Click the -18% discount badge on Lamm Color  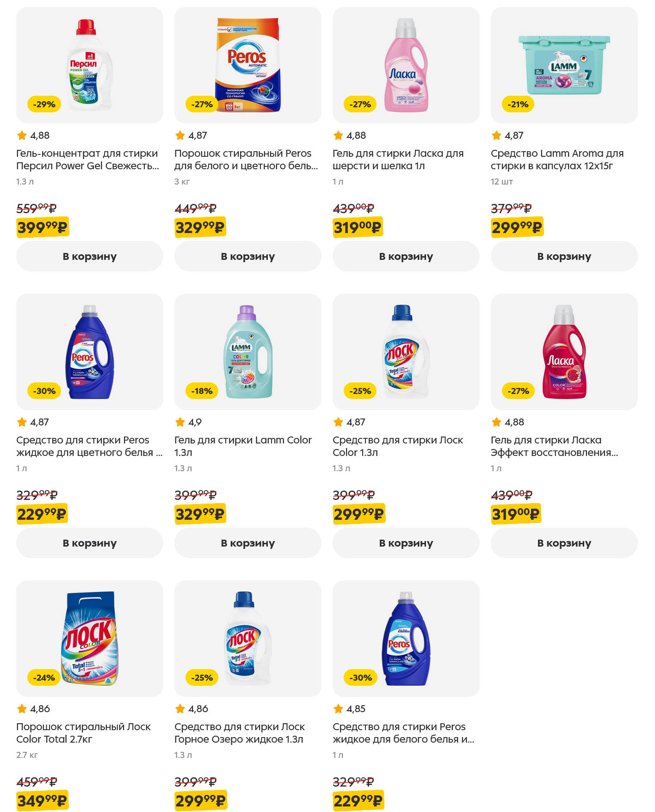[x=202, y=391]
